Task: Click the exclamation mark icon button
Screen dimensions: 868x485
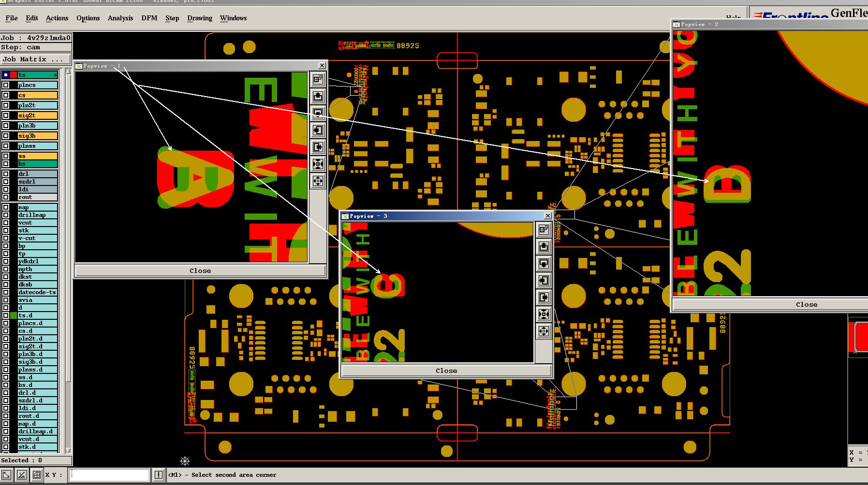Action: tap(159, 475)
